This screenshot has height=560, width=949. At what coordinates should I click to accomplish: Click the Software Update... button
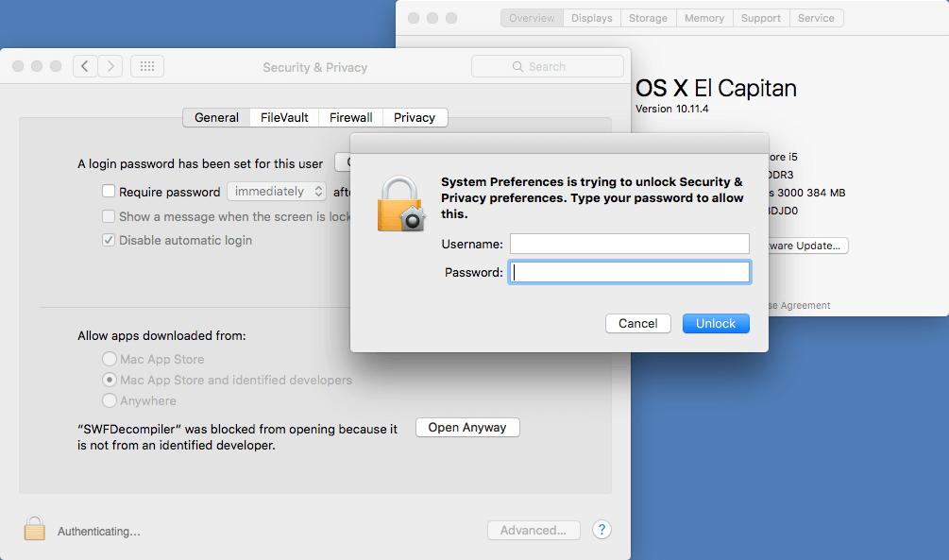click(808, 246)
